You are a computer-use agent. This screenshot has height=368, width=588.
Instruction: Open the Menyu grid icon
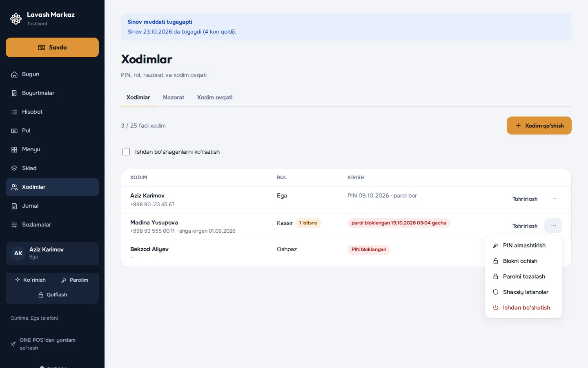[14, 150]
